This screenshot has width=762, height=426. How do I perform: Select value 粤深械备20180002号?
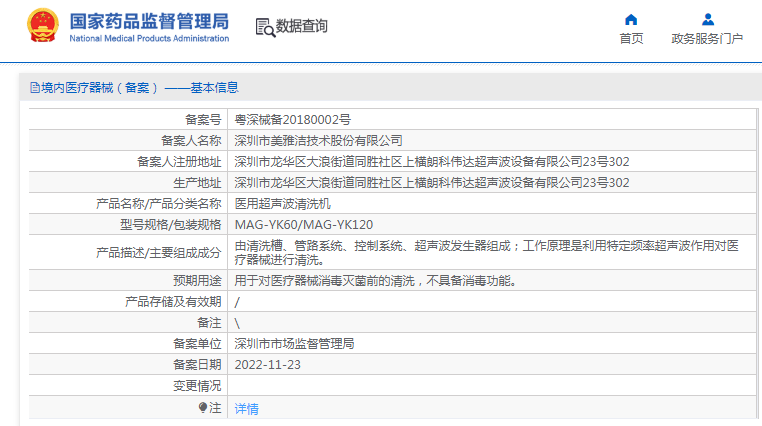point(293,119)
